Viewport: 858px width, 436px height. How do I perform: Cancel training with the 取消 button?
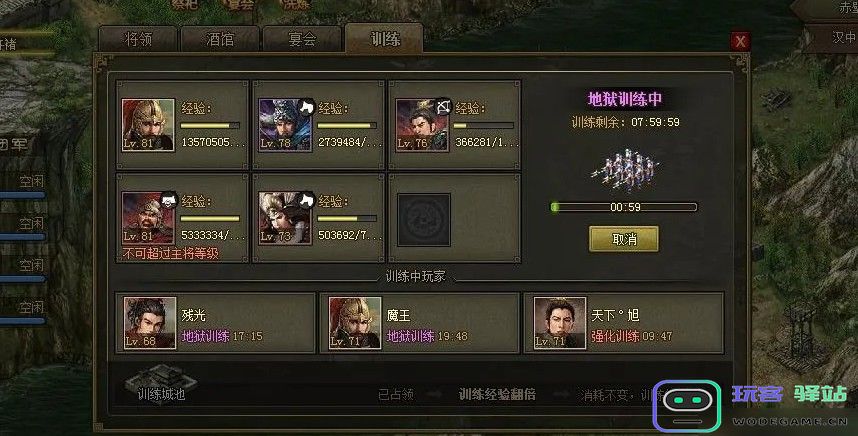pos(624,239)
